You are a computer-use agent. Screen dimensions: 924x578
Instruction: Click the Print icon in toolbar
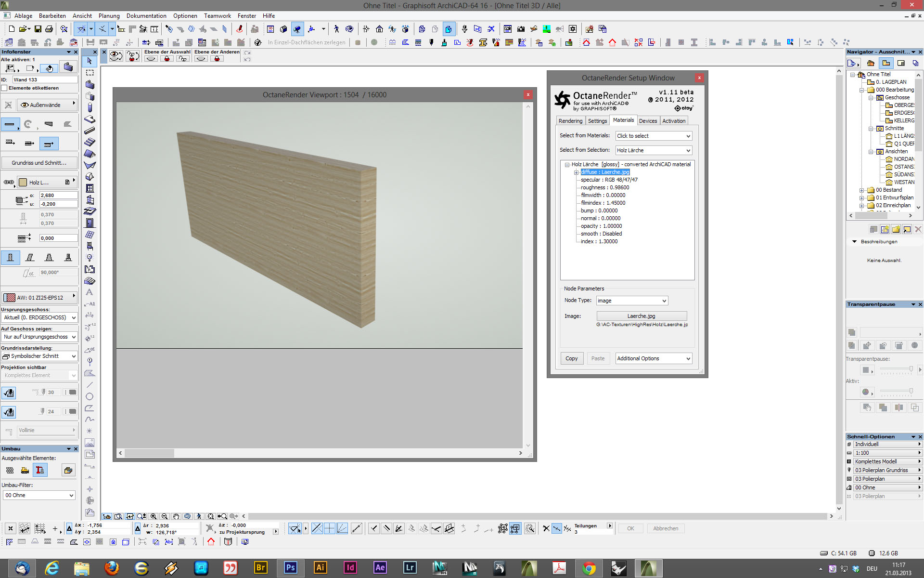[49, 29]
